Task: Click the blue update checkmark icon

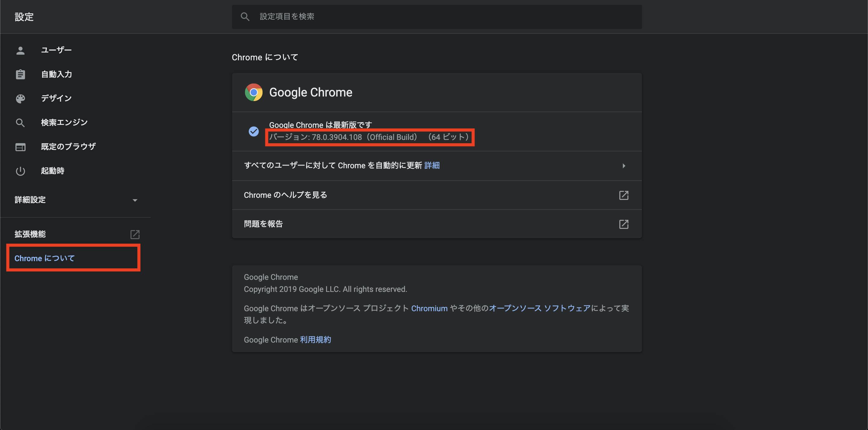Action: point(253,131)
